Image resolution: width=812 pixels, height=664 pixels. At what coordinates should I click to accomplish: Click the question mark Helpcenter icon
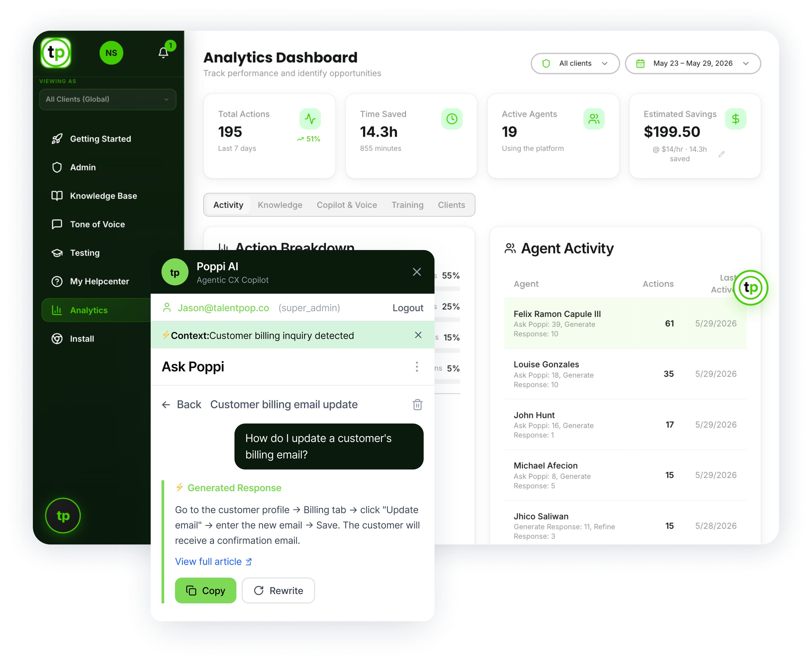click(57, 282)
